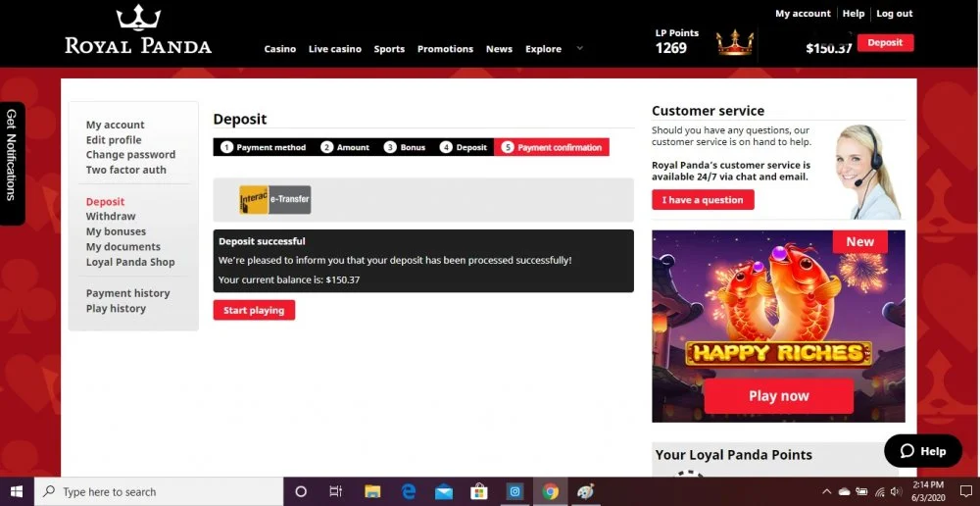The height and width of the screenshot is (506, 980).
Task: Open the Windows Start menu
Action: pyautogui.click(x=17, y=491)
